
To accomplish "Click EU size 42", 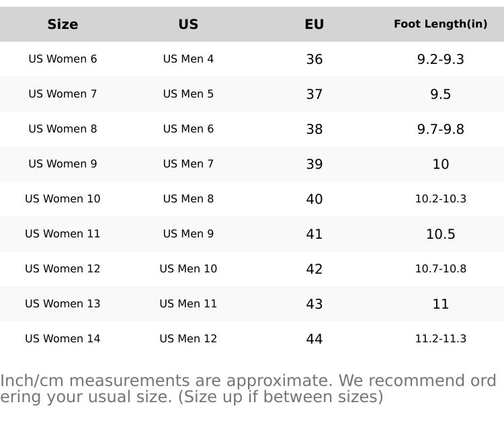I will [314, 269].
